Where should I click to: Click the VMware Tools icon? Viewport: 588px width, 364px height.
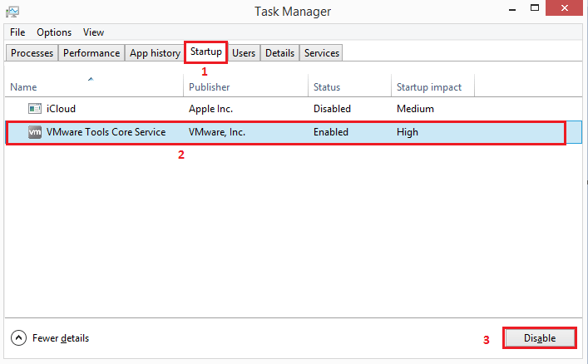[35, 132]
